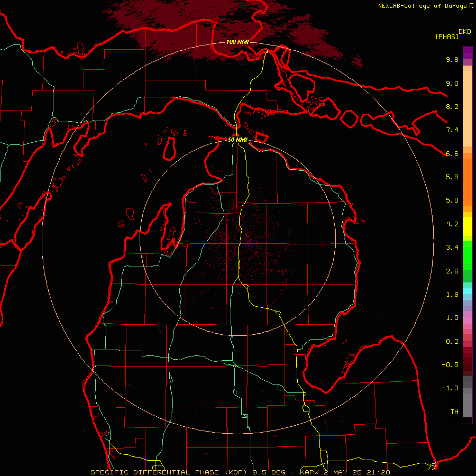476x476 pixels.
Task: Pick the dark maroon band of the color scale
Action: pyautogui.click(x=467, y=361)
